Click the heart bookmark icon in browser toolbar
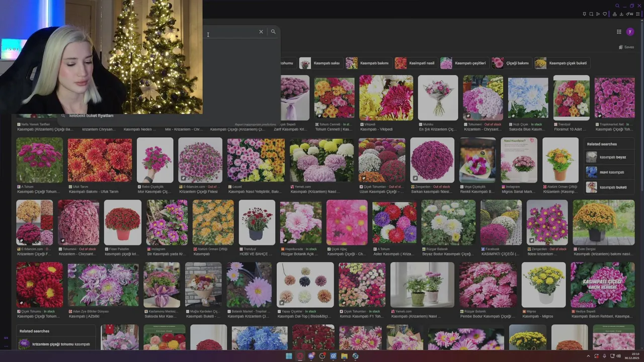This screenshot has width=644, height=362. click(604, 14)
